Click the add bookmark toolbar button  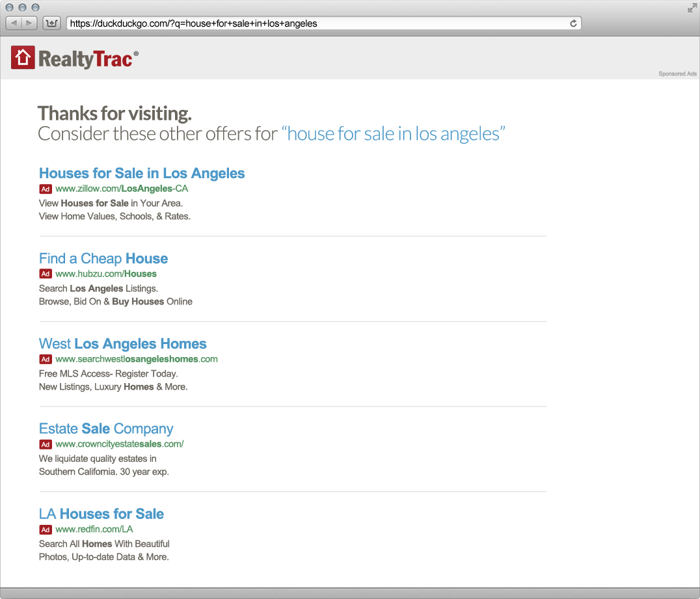point(51,23)
